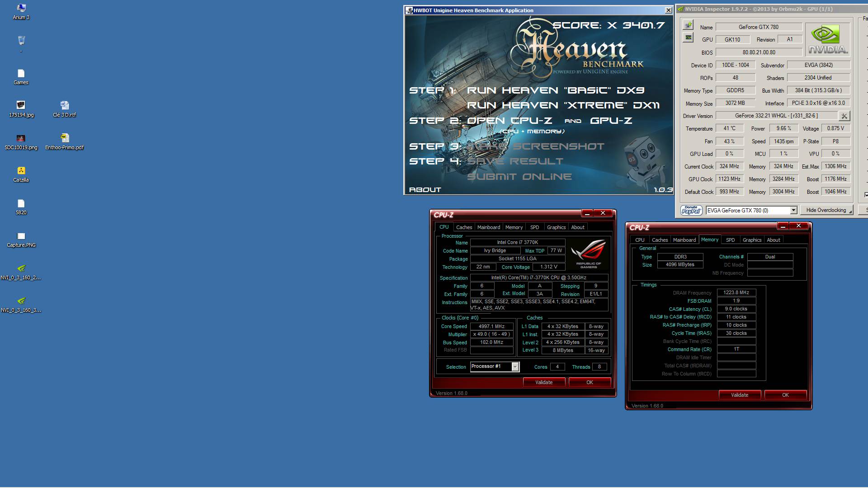Screen dimensions: 868x488
Task: Select the 175194.jpg image file
Action: pyautogui.click(x=21, y=109)
